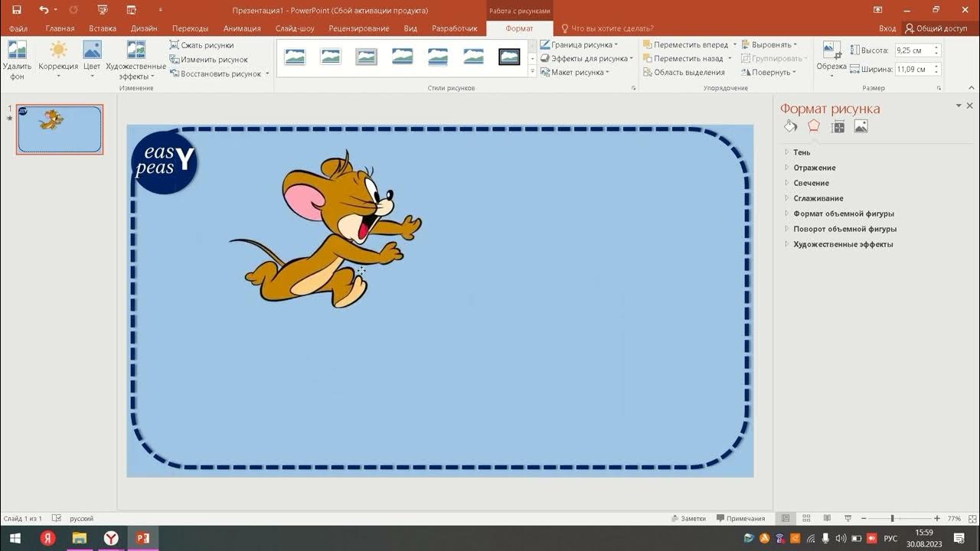This screenshot has height=551, width=980.
Task: Click the 'Что вы хотите сделать?' search box
Action: 608,28
